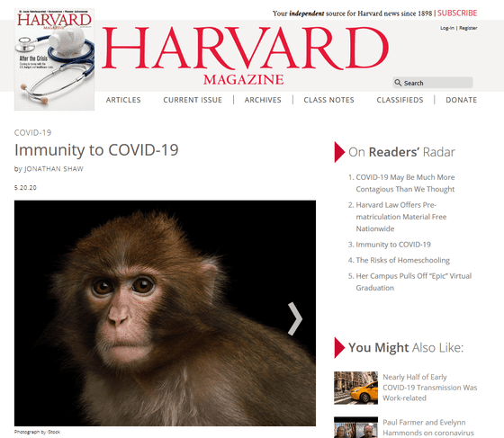The height and width of the screenshot is (438, 504).
Task: Click the Log-In link
Action: tap(447, 28)
